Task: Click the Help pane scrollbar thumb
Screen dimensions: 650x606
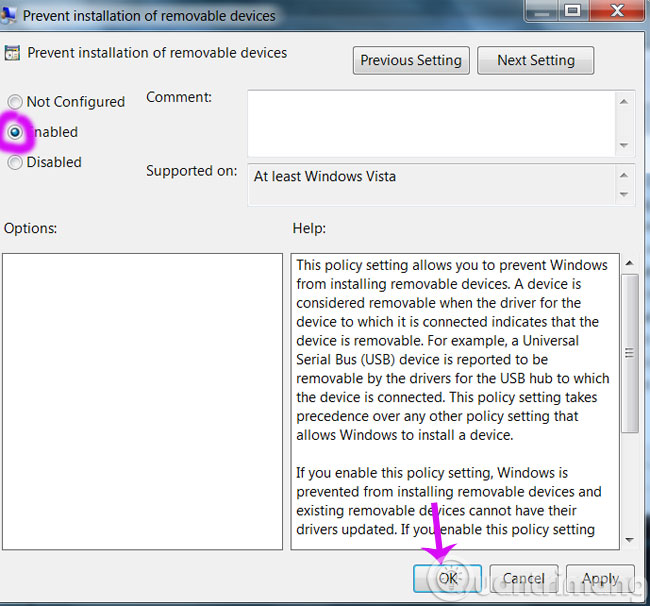Action: pos(630,353)
